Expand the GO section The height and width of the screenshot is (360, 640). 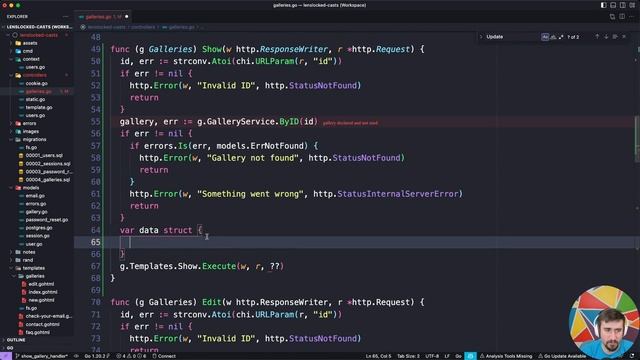(x=37, y=348)
